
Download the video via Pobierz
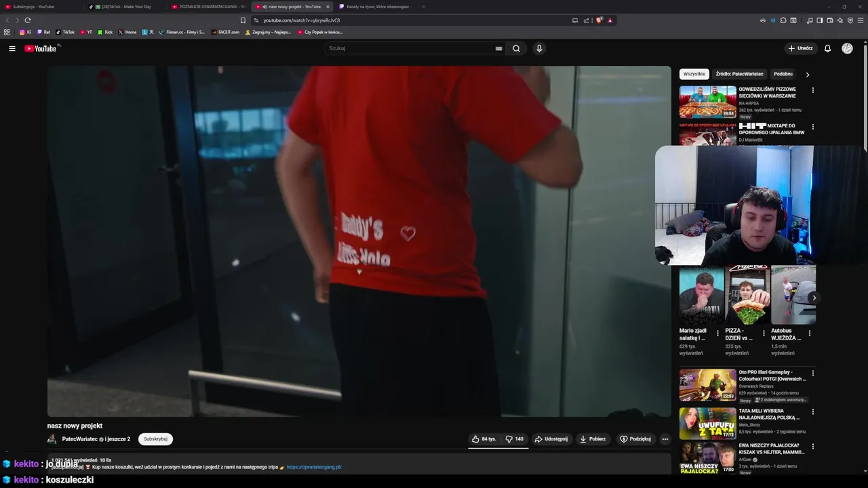point(593,439)
